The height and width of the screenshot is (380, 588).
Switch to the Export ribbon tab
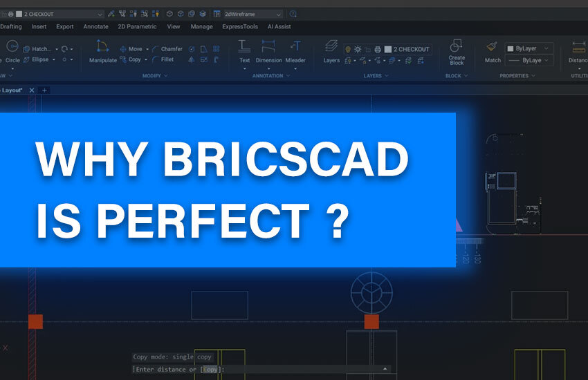coord(65,26)
